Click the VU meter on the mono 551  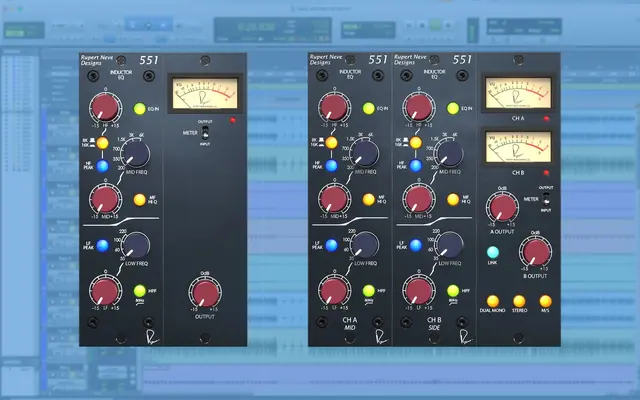205,93
